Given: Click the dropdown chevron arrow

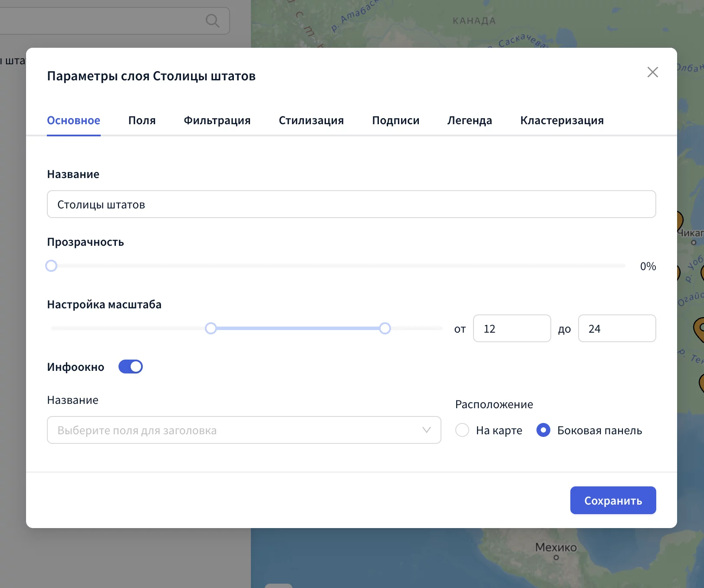Looking at the screenshot, I should (x=426, y=430).
